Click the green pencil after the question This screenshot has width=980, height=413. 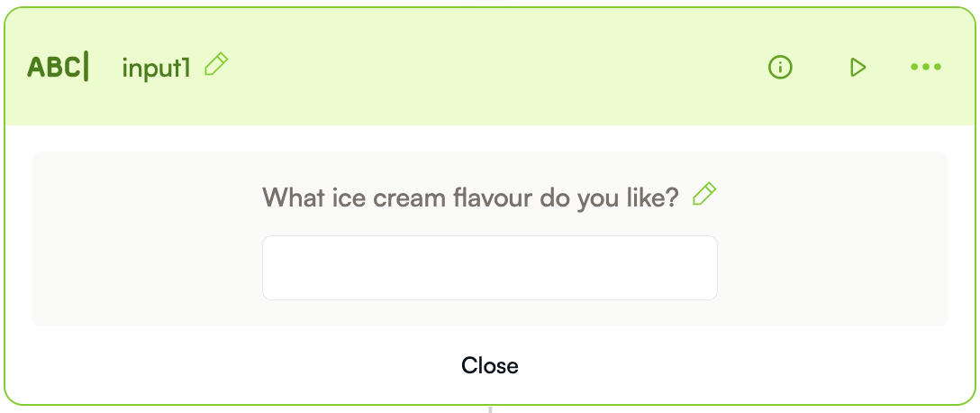pyautogui.click(x=704, y=195)
